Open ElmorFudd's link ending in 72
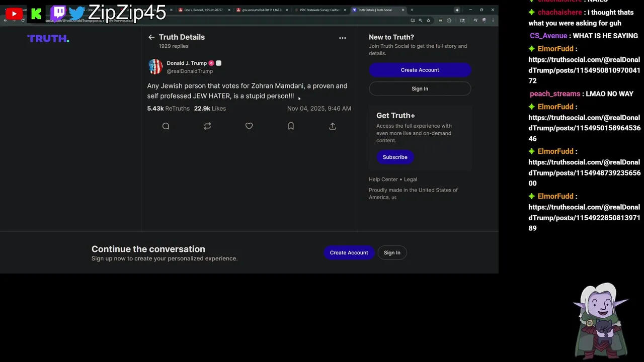The image size is (644, 362). (x=584, y=70)
